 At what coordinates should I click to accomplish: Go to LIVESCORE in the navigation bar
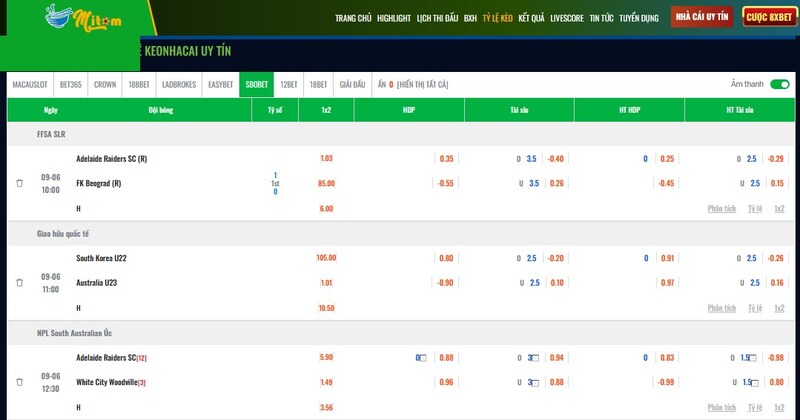(x=567, y=18)
